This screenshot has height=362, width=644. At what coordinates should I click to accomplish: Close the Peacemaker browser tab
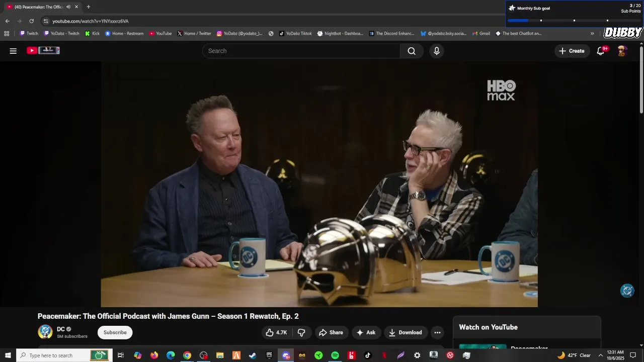pos(76,7)
